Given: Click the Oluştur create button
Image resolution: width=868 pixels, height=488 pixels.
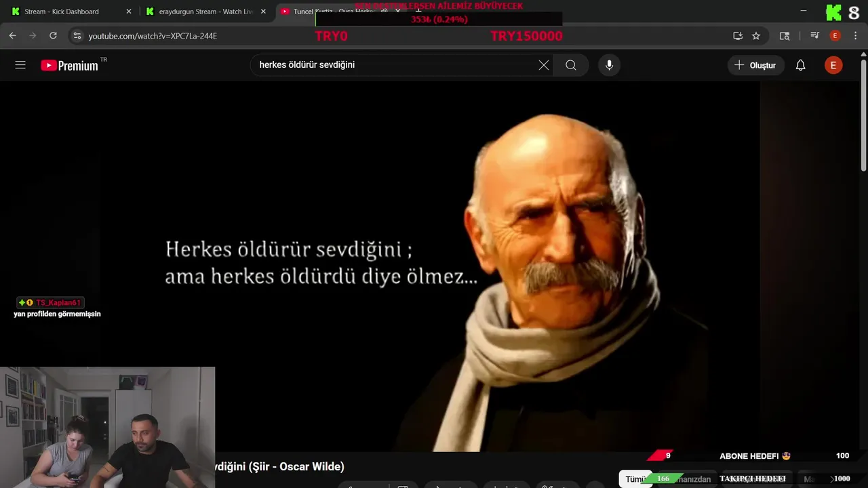Looking at the screenshot, I should [x=756, y=65].
